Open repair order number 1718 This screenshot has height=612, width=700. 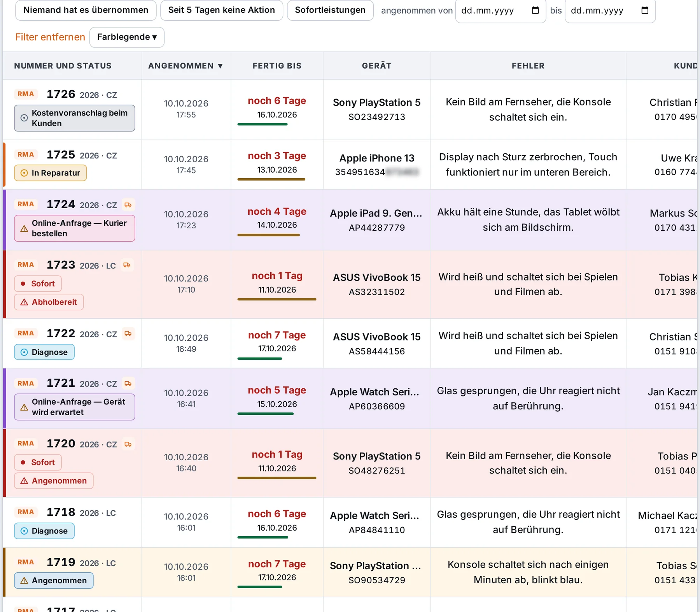point(61,512)
